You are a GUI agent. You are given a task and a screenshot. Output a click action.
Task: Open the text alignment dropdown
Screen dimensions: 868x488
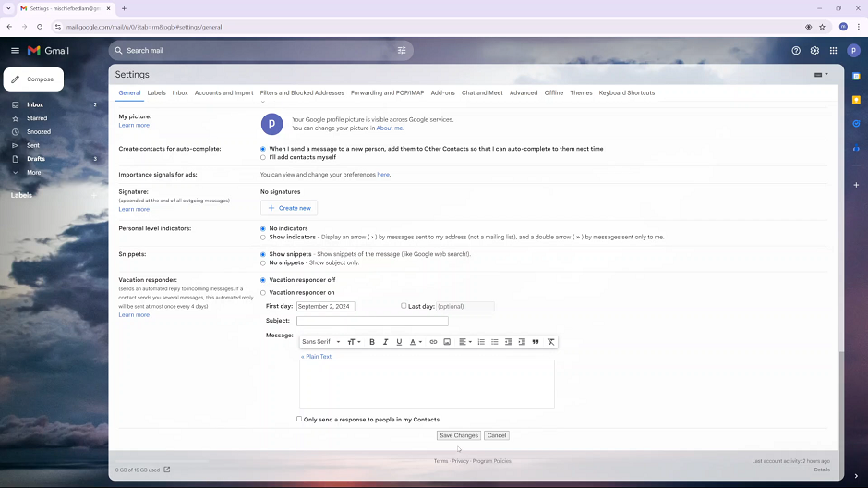pos(465,342)
